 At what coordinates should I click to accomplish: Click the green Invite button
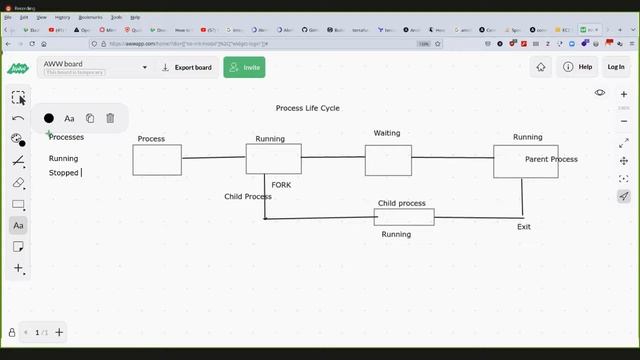tap(244, 67)
